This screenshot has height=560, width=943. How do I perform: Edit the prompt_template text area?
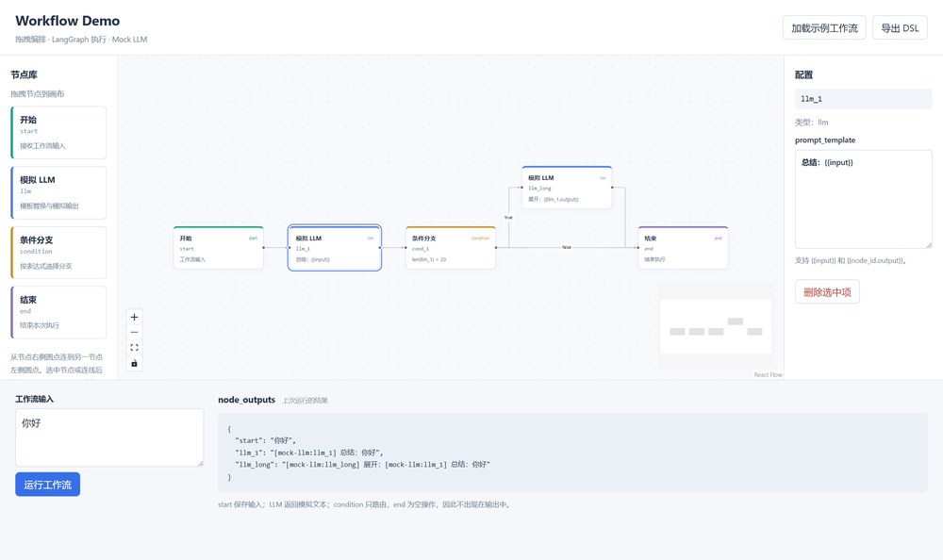863,199
